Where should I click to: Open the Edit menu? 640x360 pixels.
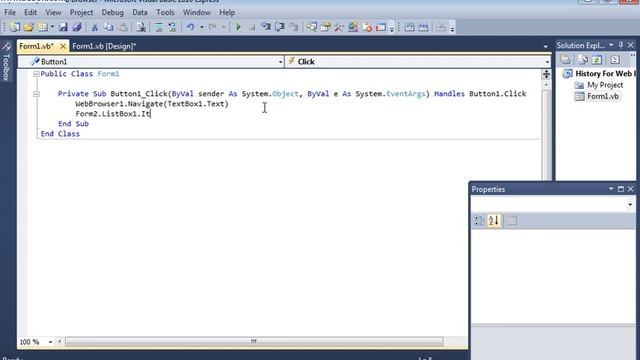tap(31, 13)
